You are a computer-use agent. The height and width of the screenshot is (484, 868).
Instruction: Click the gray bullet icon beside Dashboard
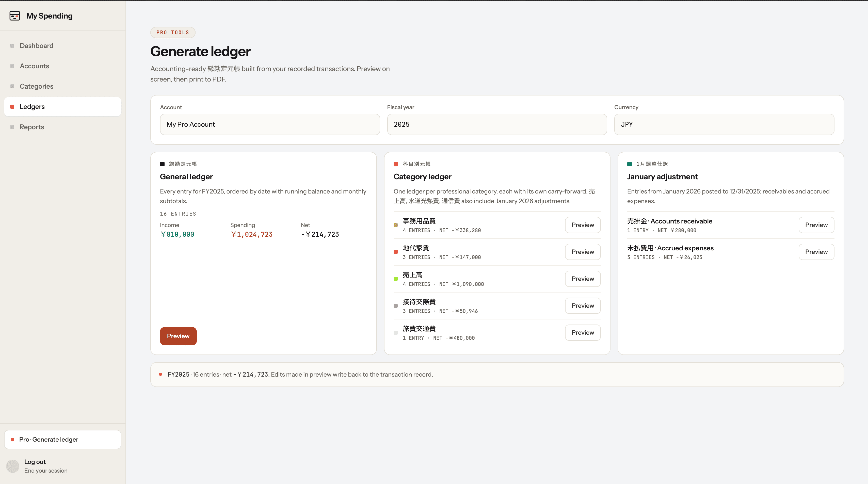[x=12, y=46]
